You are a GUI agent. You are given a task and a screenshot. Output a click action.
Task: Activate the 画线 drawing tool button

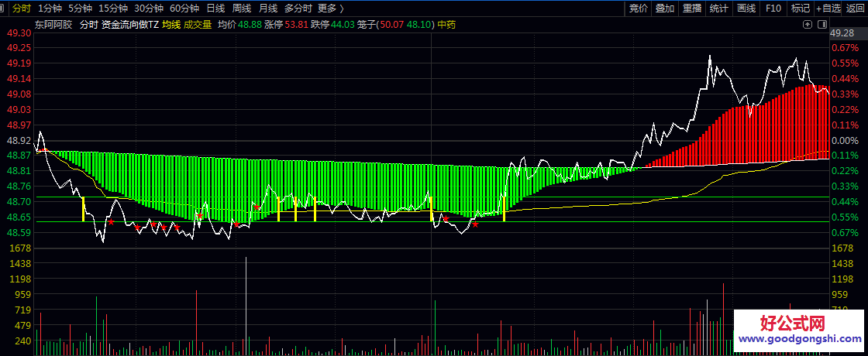click(746, 9)
